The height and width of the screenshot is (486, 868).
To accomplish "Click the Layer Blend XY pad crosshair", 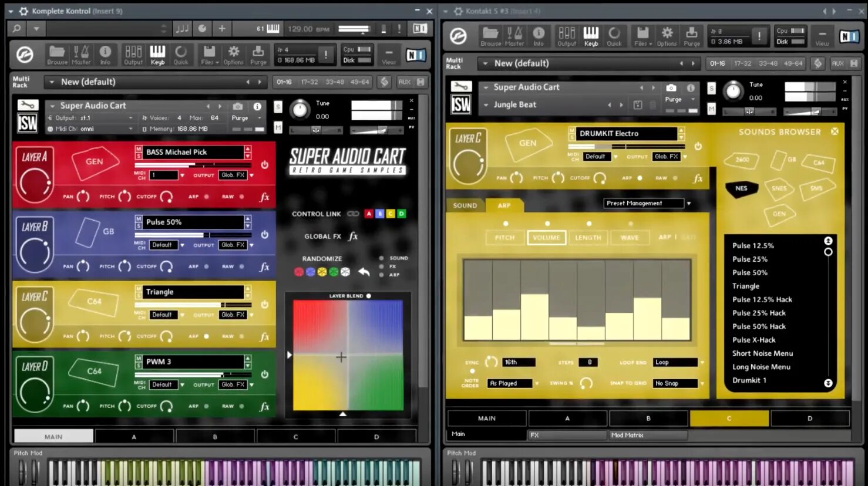I will point(341,357).
